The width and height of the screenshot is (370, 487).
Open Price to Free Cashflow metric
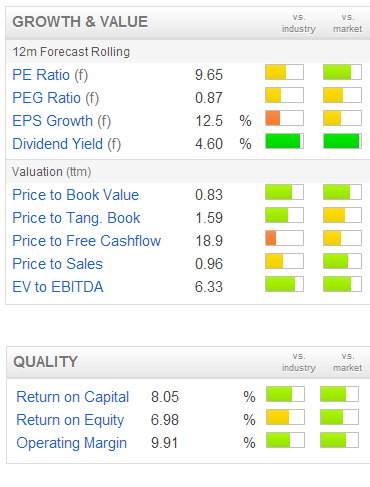pos(87,241)
